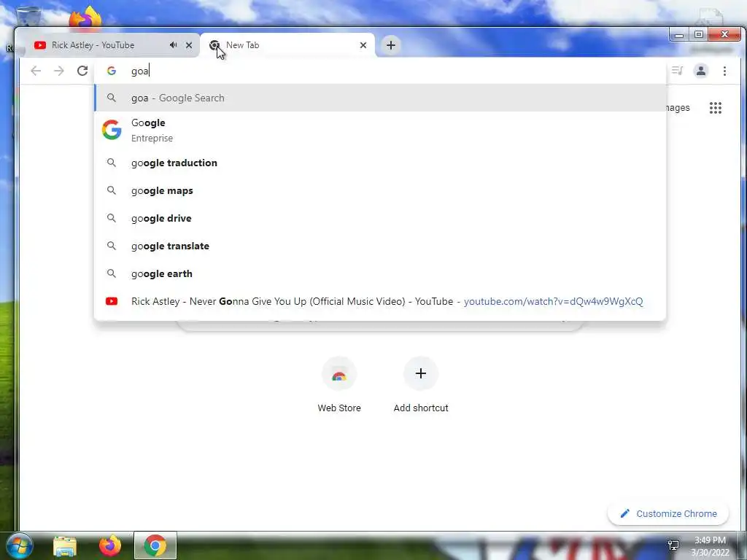Open Rick Astley YouTube history suggestion
The width and height of the screenshot is (747, 560).
379,301
